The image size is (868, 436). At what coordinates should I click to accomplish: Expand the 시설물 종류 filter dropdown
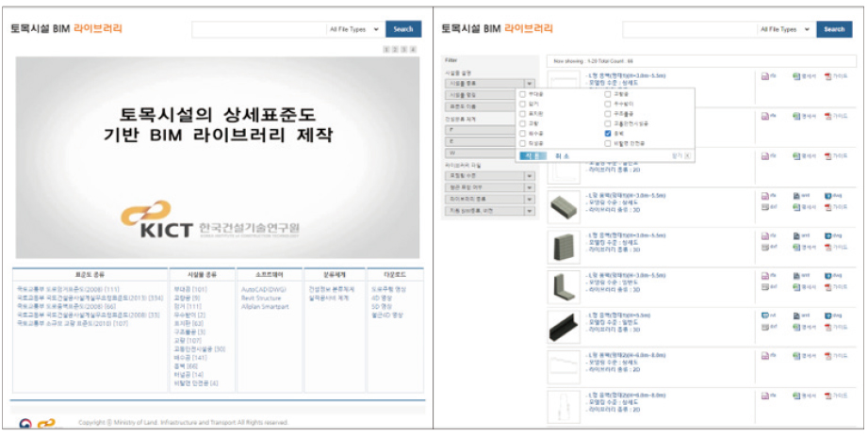tap(489, 84)
